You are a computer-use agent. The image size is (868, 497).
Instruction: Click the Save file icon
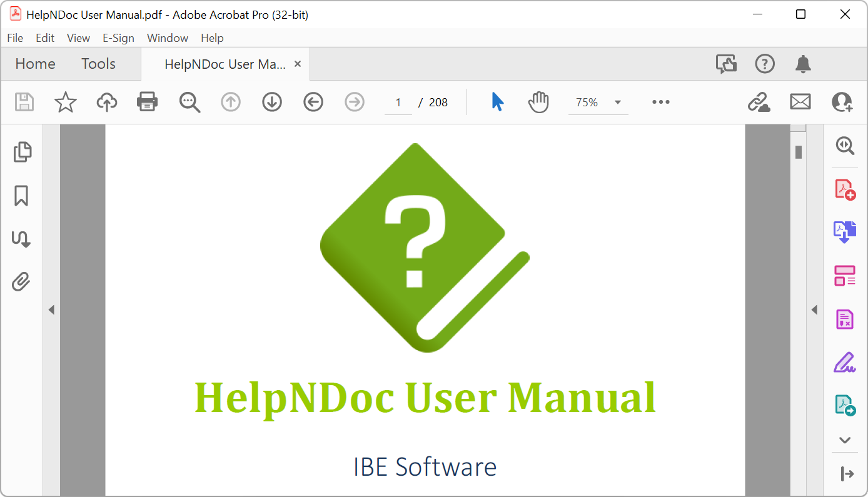tap(24, 102)
